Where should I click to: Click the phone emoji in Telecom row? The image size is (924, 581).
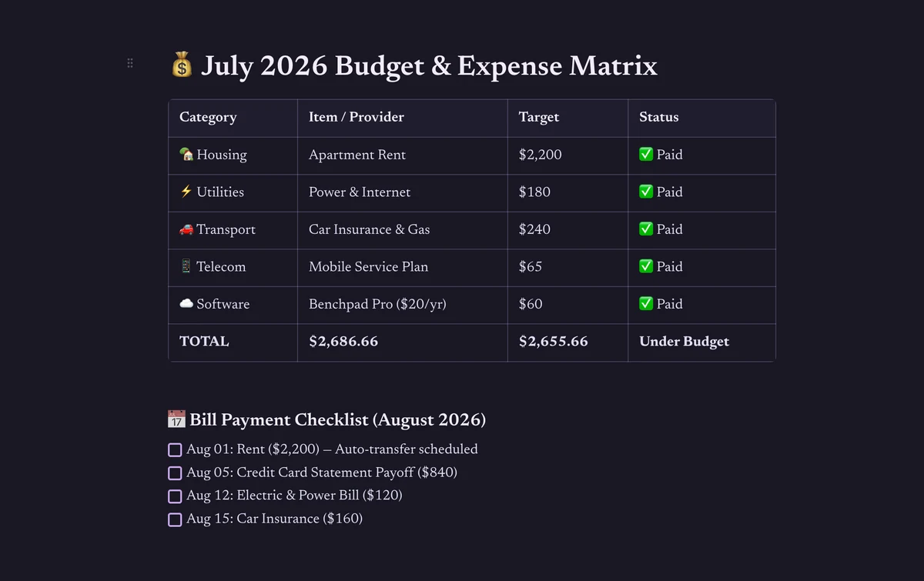coord(186,266)
